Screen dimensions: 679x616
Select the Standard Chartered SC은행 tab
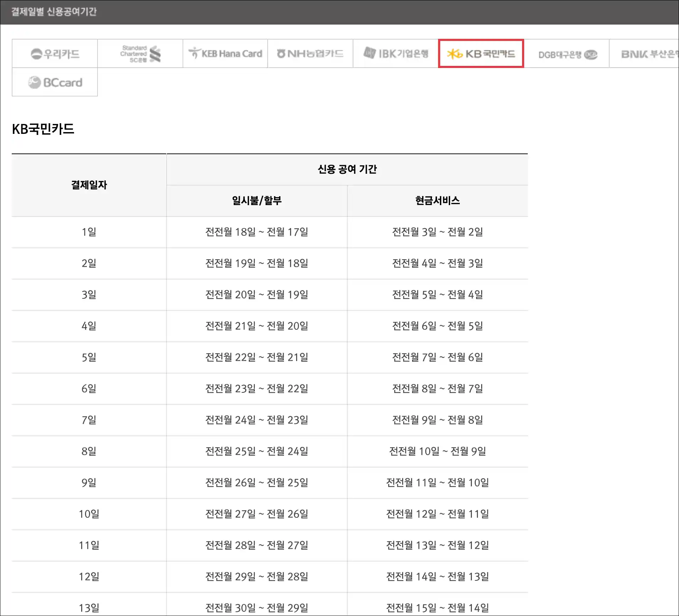point(140,53)
